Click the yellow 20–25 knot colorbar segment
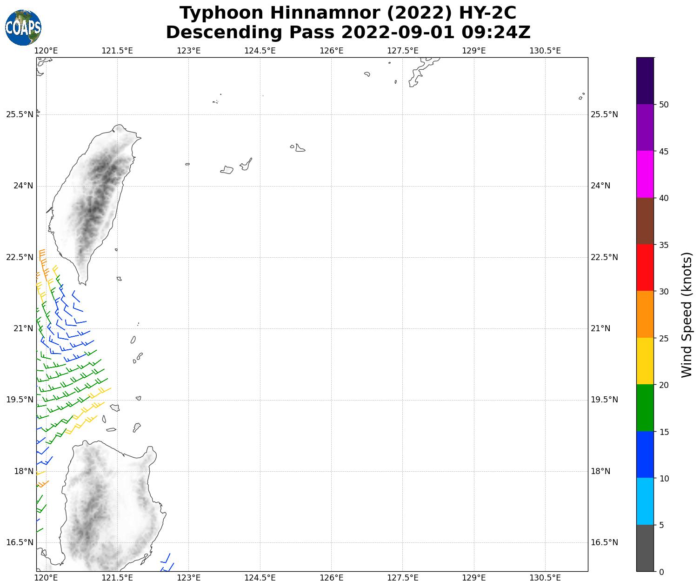Screen dimensions: 700x588 (645, 361)
